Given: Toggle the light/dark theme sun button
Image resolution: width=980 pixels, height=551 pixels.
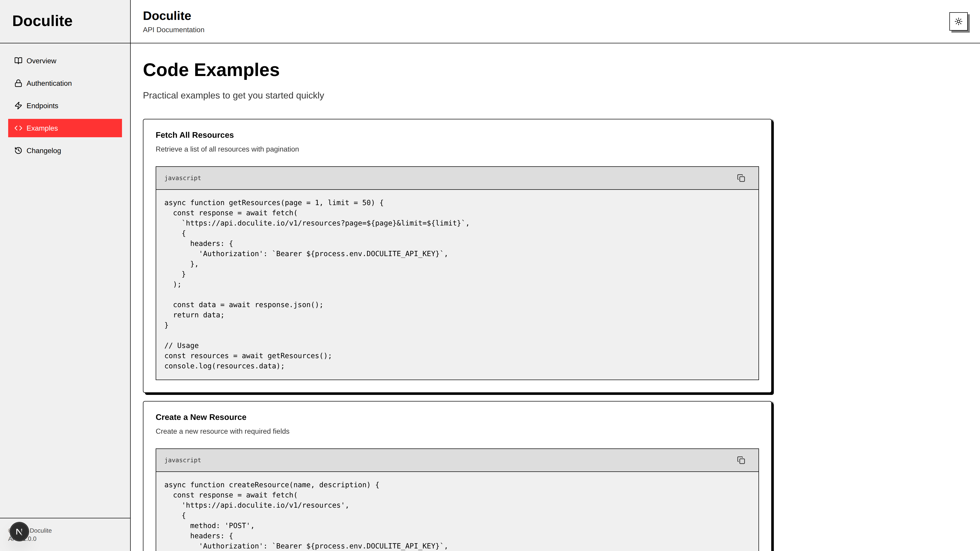Looking at the screenshot, I should 958,21.
